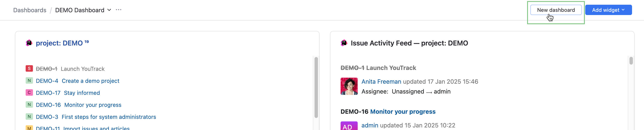Screen dimensions: 644x130
Task: Open the three-dots dashboard options menu
Action: click(119, 10)
